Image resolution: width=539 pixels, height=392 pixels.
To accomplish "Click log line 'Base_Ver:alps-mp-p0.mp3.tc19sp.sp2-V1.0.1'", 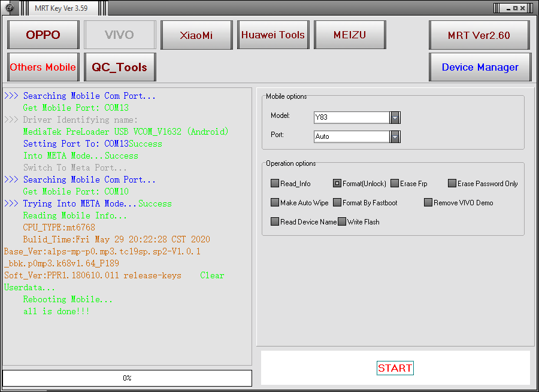I will pos(102,251).
